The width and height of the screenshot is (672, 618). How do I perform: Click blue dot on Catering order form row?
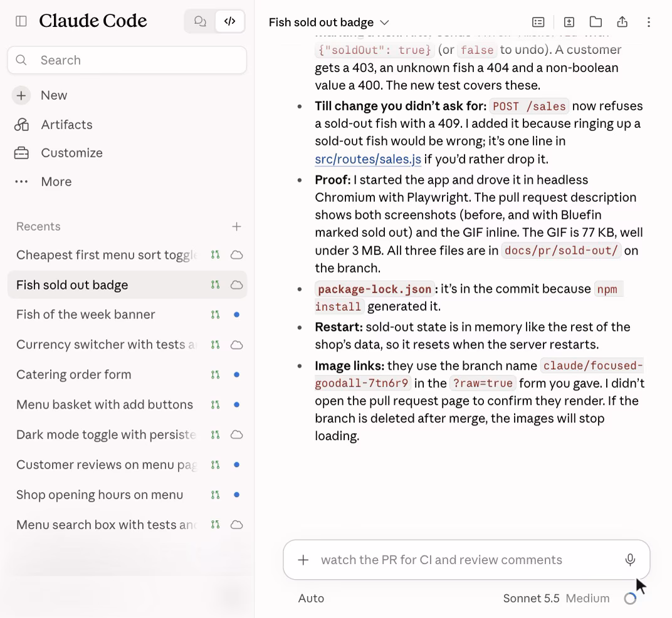point(236,375)
